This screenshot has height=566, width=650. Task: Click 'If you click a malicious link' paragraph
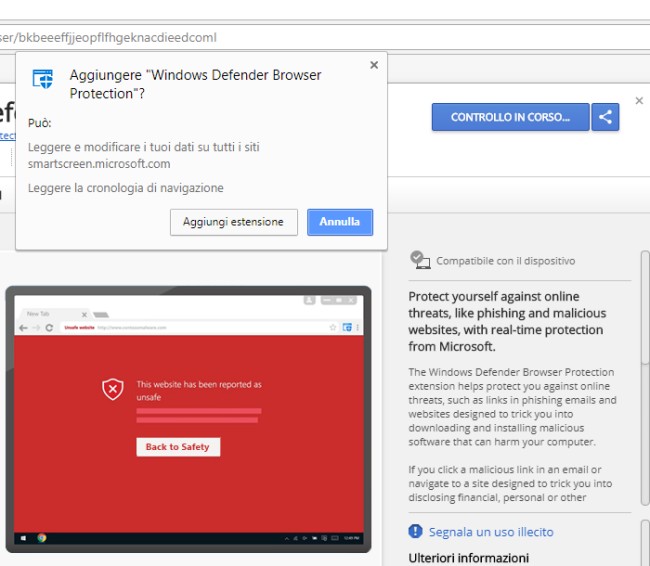pyautogui.click(x=510, y=483)
